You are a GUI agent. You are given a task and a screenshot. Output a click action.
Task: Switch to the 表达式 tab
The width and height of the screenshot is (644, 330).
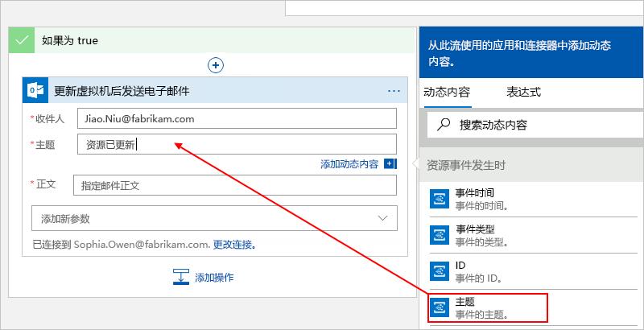(x=524, y=92)
